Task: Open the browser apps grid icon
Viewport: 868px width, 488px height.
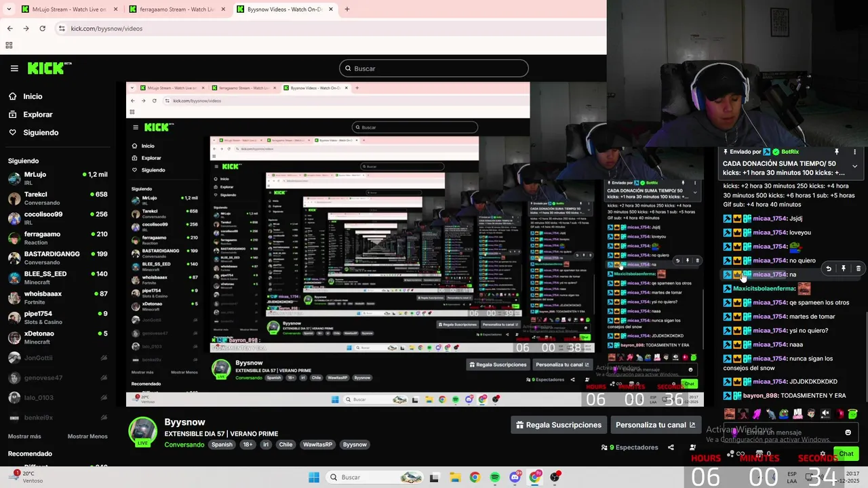Action: pyautogui.click(x=9, y=45)
